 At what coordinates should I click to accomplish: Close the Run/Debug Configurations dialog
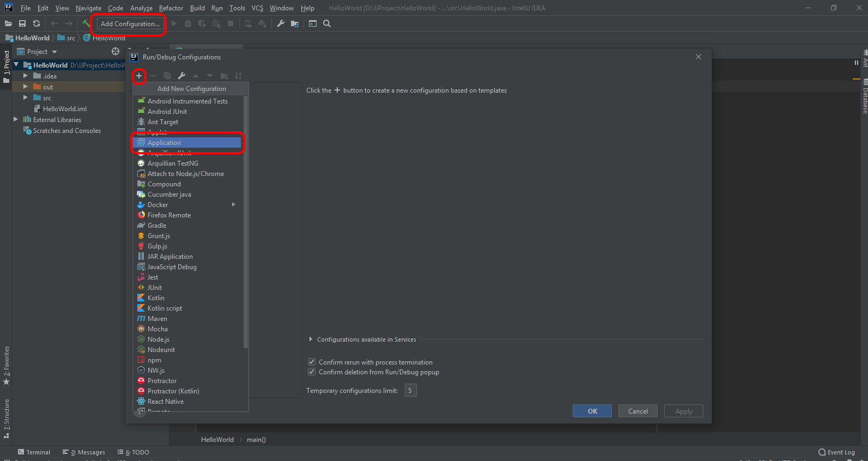(x=699, y=57)
